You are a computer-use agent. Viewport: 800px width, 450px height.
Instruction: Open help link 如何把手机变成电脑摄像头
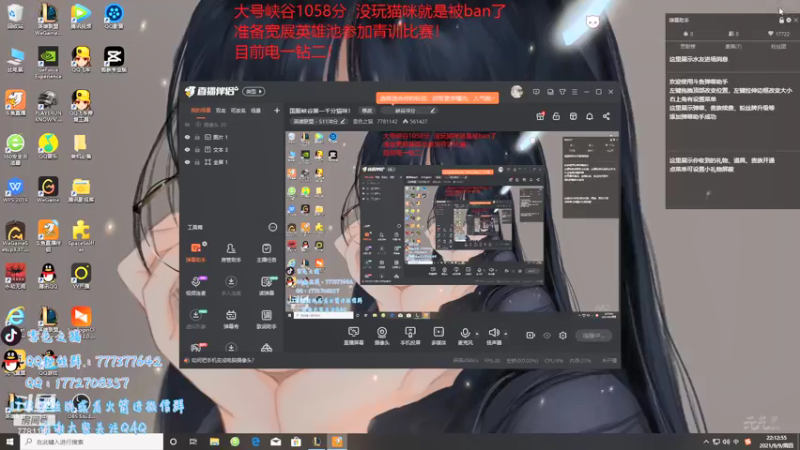(x=222, y=360)
